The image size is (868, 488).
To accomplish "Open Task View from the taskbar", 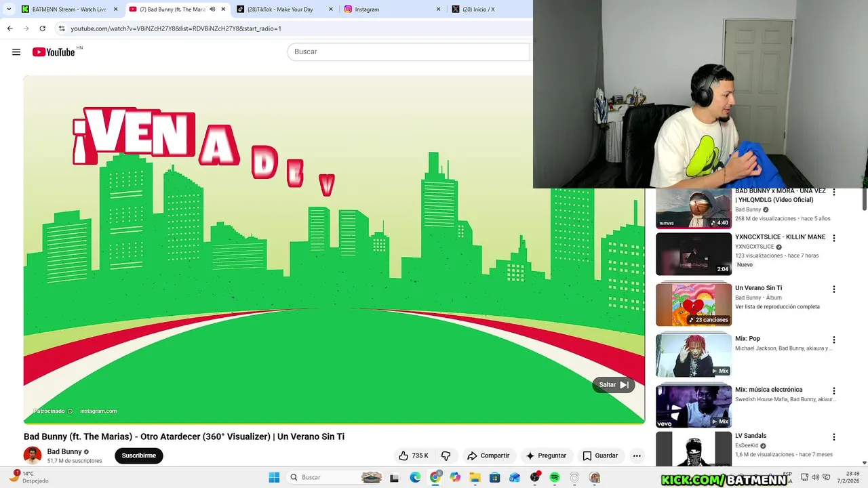I will coord(395,477).
